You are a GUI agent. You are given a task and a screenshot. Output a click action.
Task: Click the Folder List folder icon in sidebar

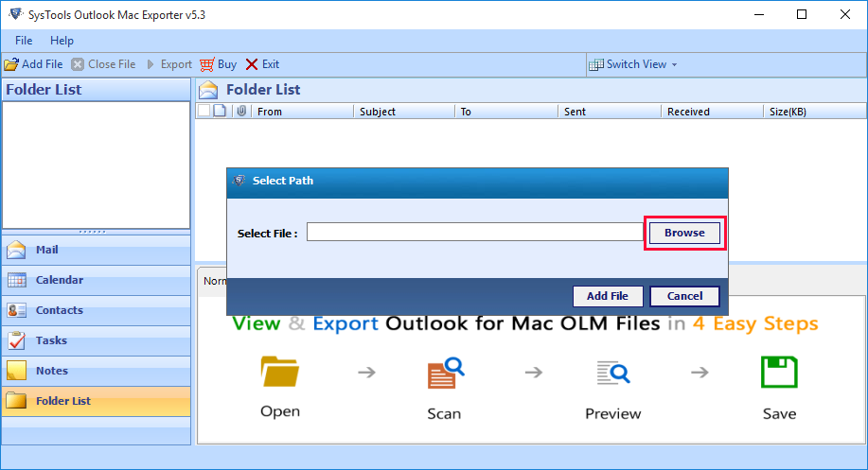[x=17, y=401]
